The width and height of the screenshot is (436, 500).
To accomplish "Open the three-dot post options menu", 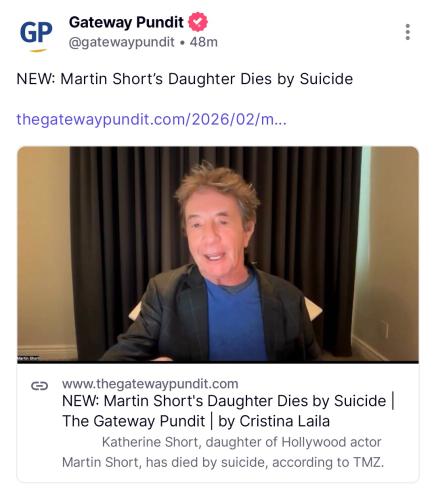I will coord(407,32).
